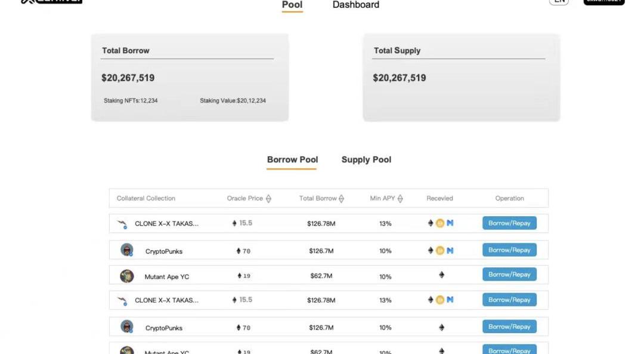Click the gold coin icon in the fourth table row
The height and width of the screenshot is (354, 644).
tap(440, 300)
